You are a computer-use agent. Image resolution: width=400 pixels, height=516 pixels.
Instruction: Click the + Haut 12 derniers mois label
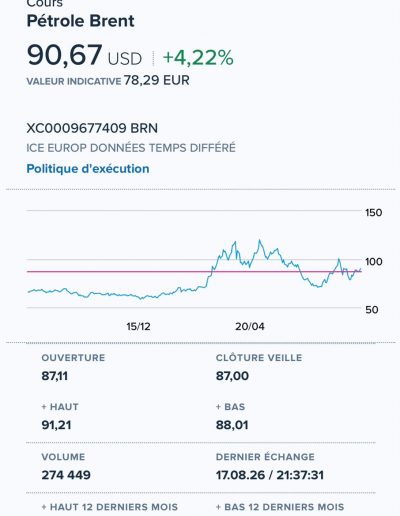pos(110,507)
